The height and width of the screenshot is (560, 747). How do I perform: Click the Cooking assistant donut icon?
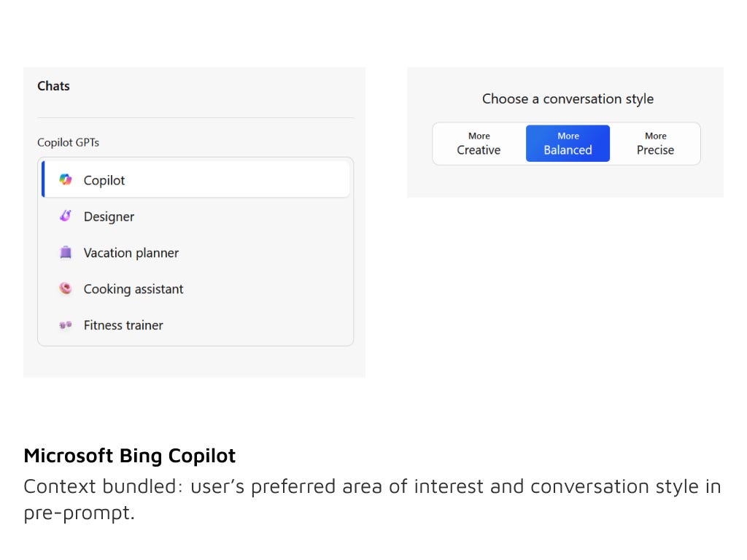(66, 289)
